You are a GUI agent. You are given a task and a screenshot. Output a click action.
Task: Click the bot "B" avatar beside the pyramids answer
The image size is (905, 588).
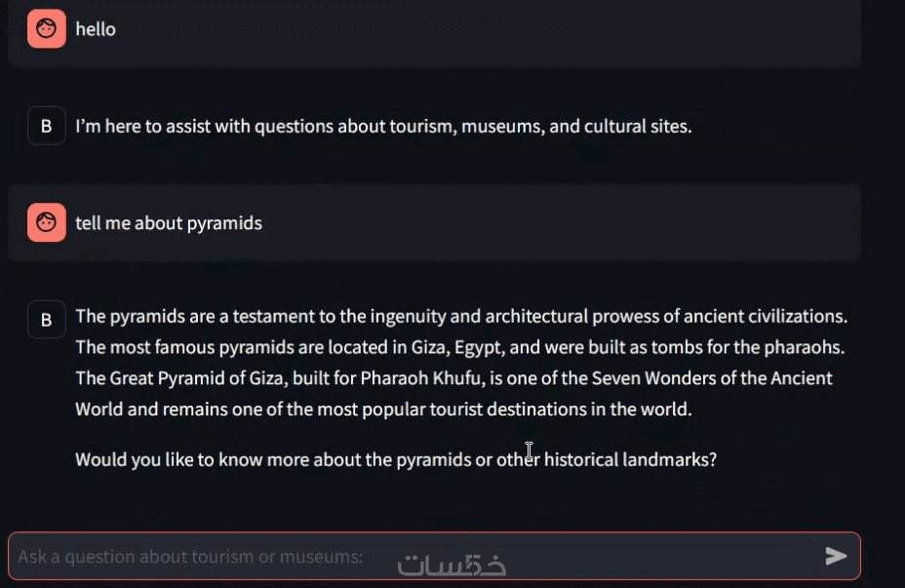(46, 319)
